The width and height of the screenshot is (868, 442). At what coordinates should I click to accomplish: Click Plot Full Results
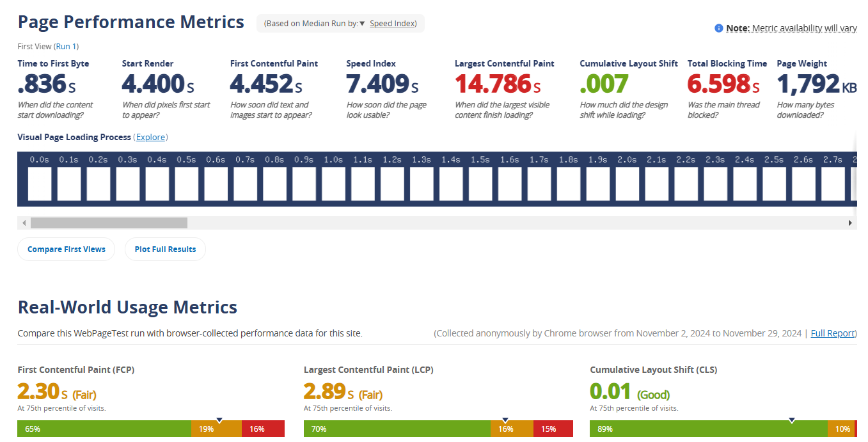[165, 249]
